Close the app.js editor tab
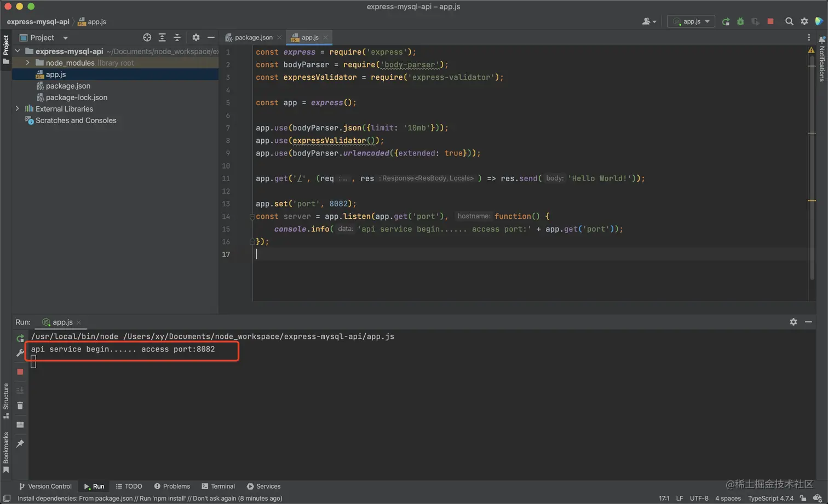Image resolution: width=828 pixels, height=504 pixels. 325,37
